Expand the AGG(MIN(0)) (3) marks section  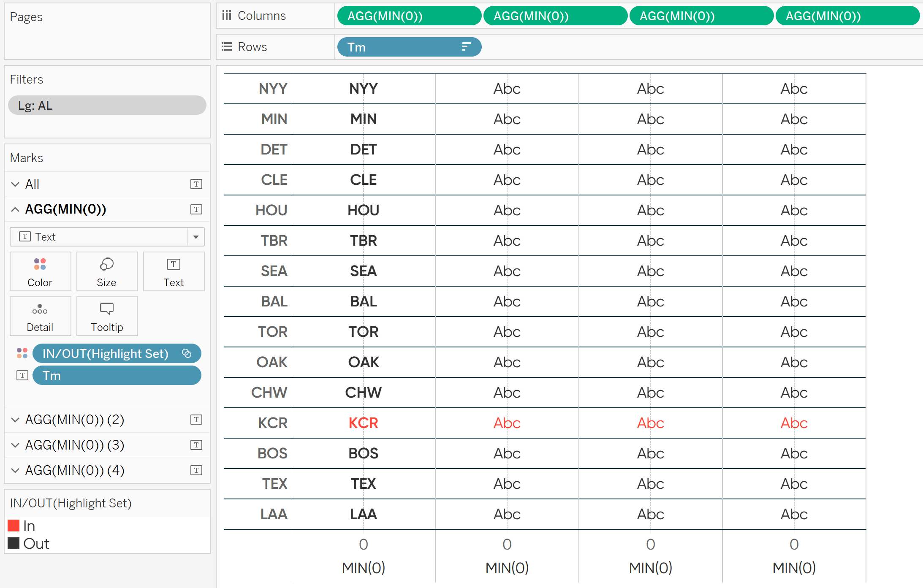[15, 445]
